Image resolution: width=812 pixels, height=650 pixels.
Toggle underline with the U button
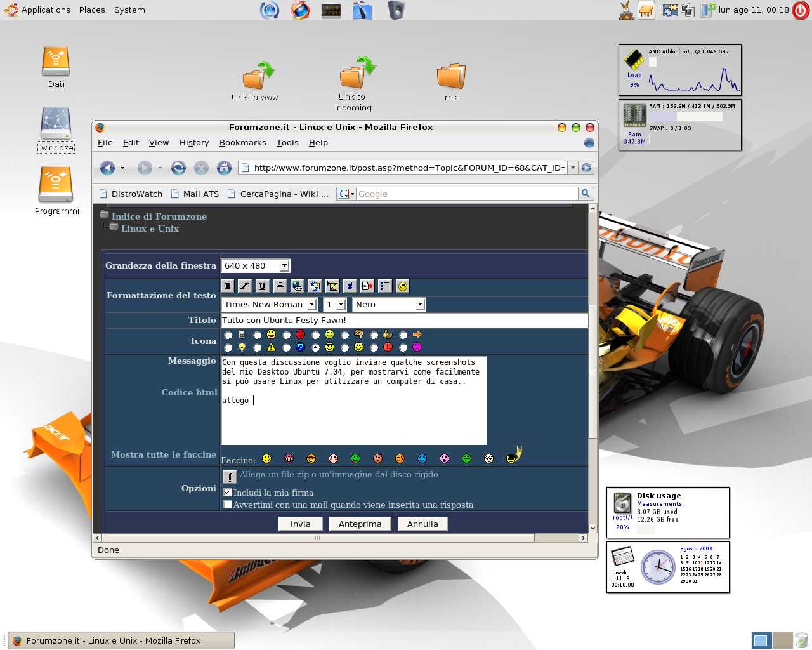pos(263,286)
